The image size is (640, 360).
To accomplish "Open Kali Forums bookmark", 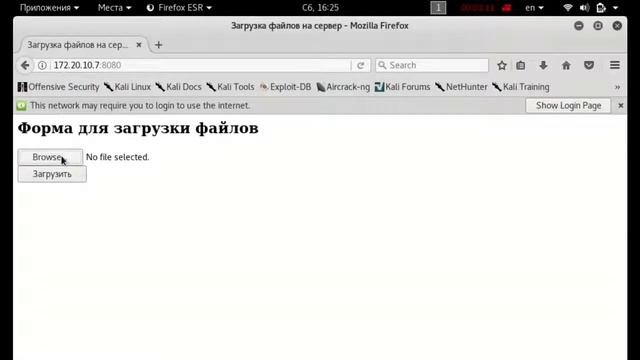I will pos(402,87).
